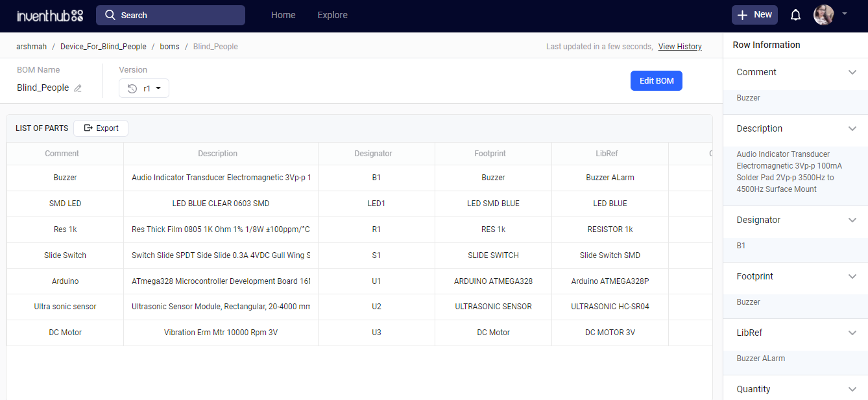Click designator U2 cell
This screenshot has width=868, height=400.
376,307
